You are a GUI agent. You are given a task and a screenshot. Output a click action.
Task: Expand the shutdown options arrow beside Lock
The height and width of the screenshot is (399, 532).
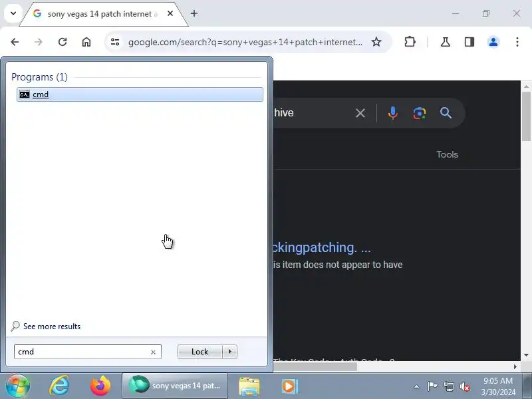click(x=230, y=352)
